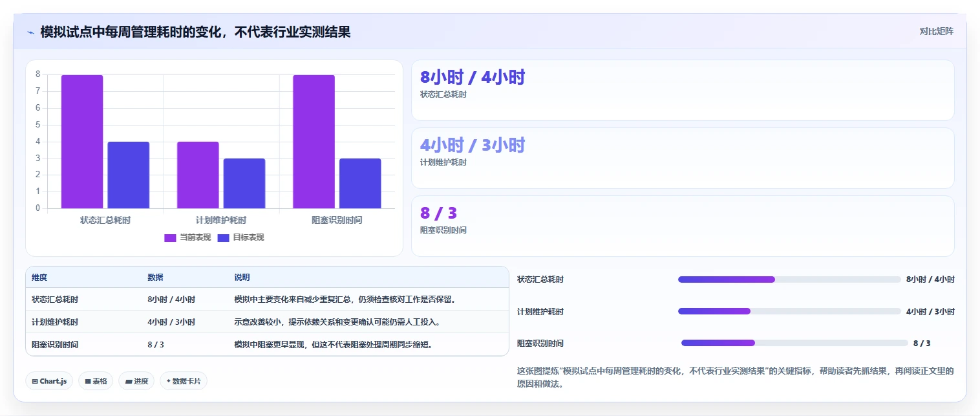Click the 表格 chip
Image resolution: width=980 pixels, height=416 pixels.
[96, 381]
